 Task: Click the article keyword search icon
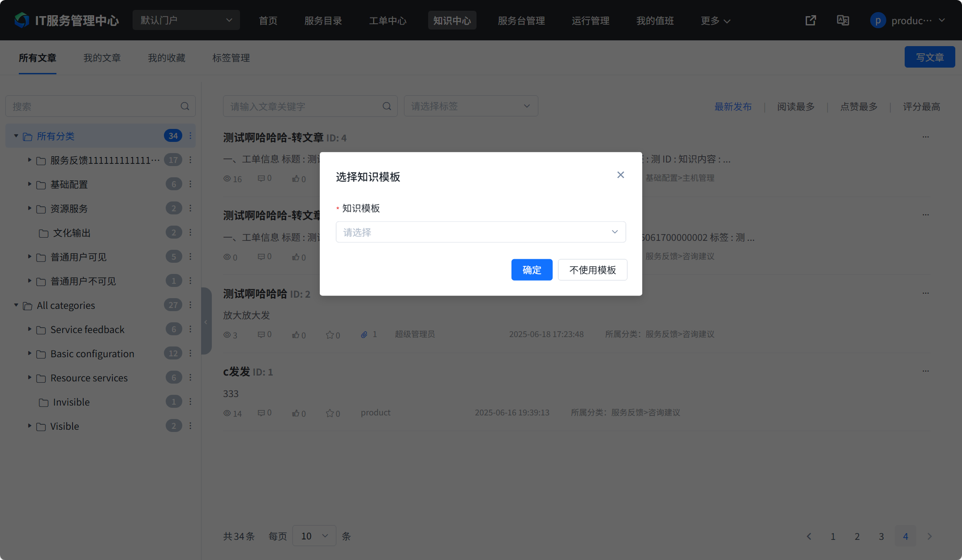[387, 107]
